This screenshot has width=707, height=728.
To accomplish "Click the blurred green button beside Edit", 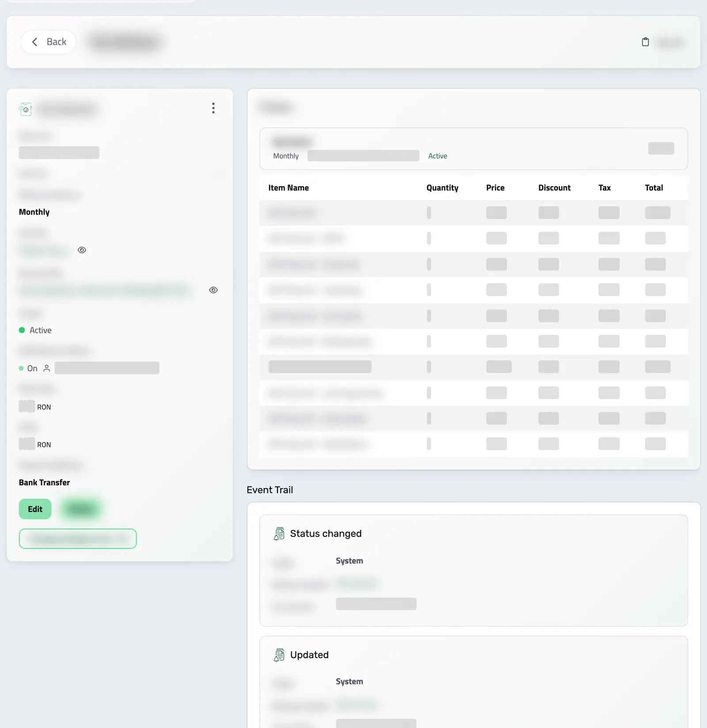I will coord(81,509).
